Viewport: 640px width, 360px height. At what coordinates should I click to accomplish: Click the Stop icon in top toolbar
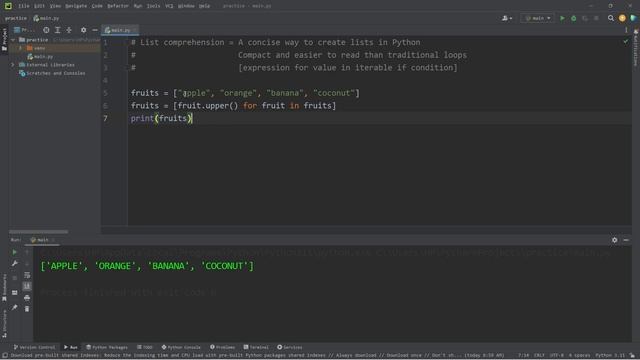[596, 18]
